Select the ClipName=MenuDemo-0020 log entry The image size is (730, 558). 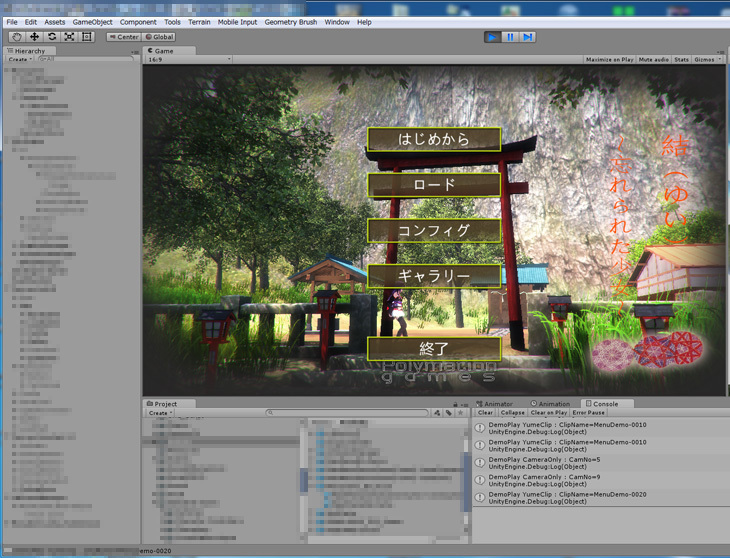[602, 498]
